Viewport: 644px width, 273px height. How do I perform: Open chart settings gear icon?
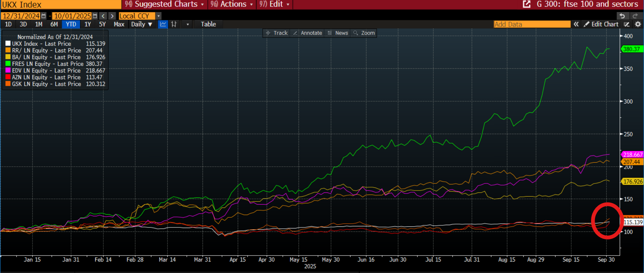click(x=638, y=24)
